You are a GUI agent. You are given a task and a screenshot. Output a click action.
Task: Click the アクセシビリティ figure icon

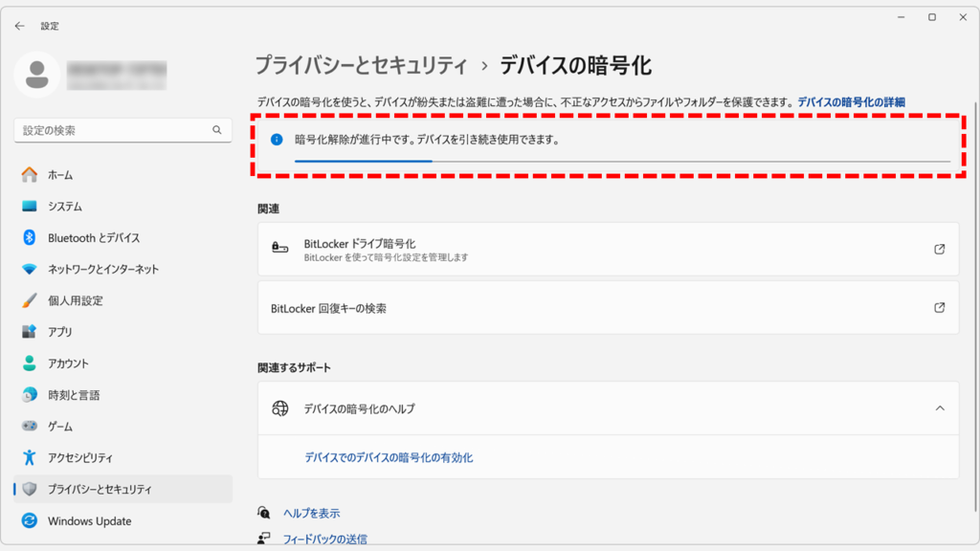[x=30, y=457]
